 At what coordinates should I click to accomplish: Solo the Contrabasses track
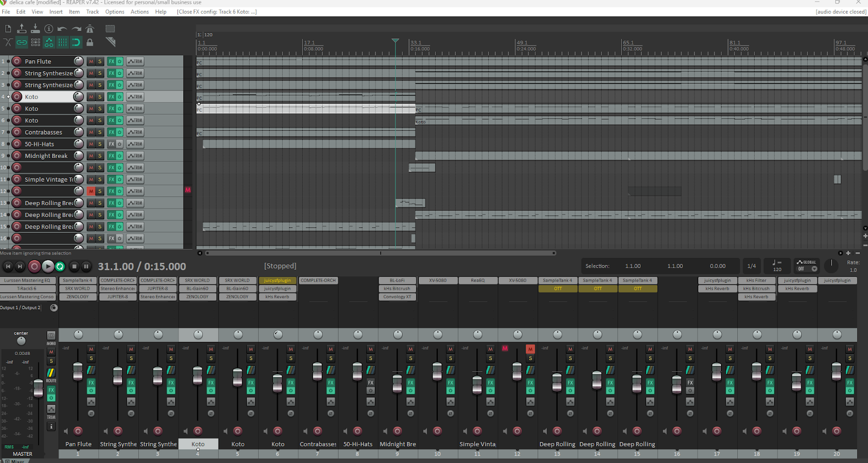(x=100, y=132)
